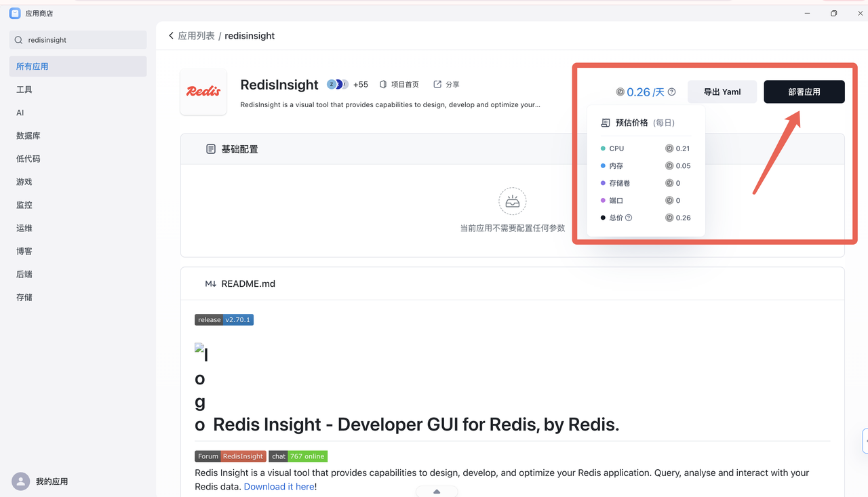Screen dimensions: 868x497
Task: Click the 我的应用 avatar icon
Action: click(x=21, y=481)
